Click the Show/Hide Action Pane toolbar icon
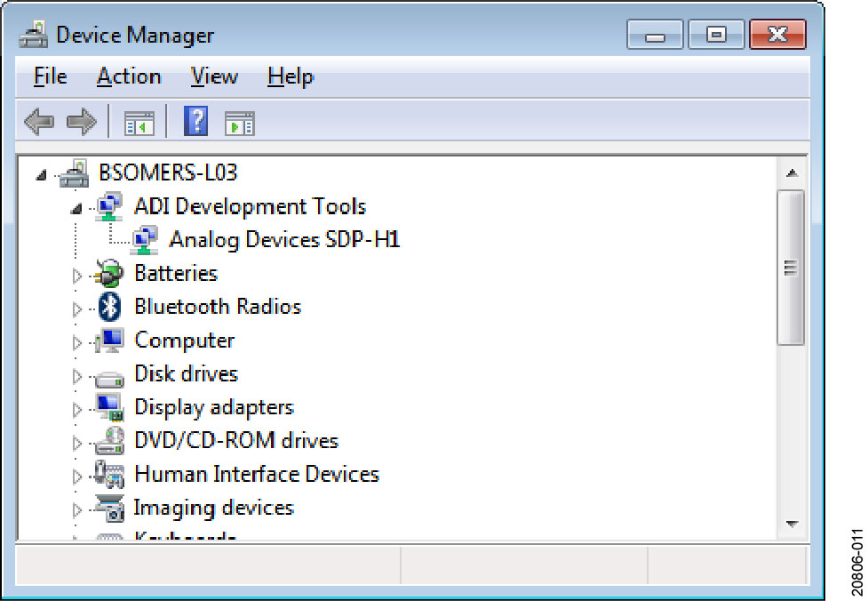 click(240, 123)
